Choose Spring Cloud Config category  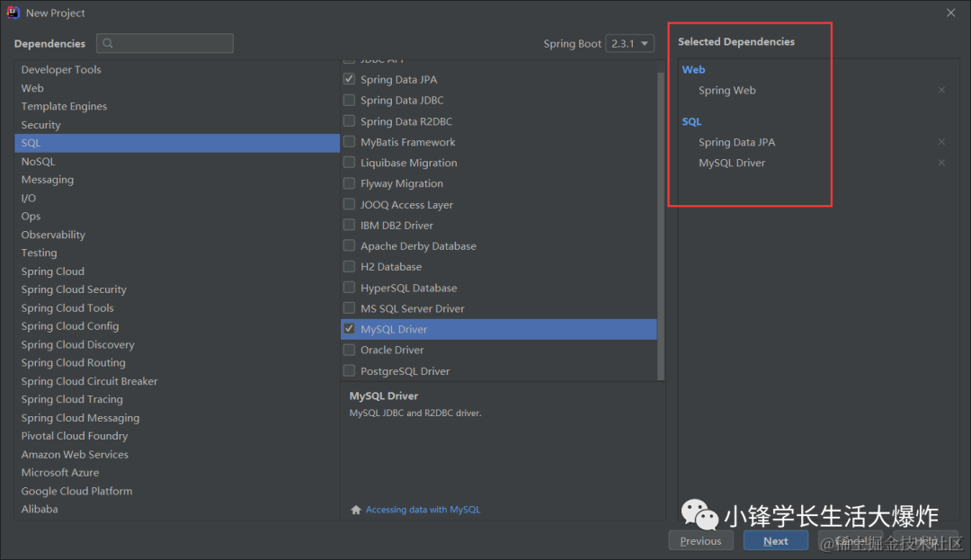point(177,326)
